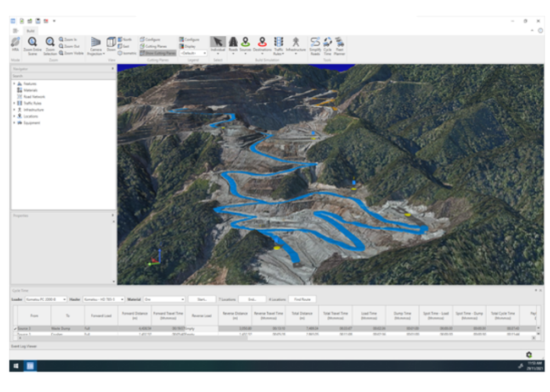Click the app icon in taskbar
The width and height of the screenshot is (550, 392).
[30, 366]
